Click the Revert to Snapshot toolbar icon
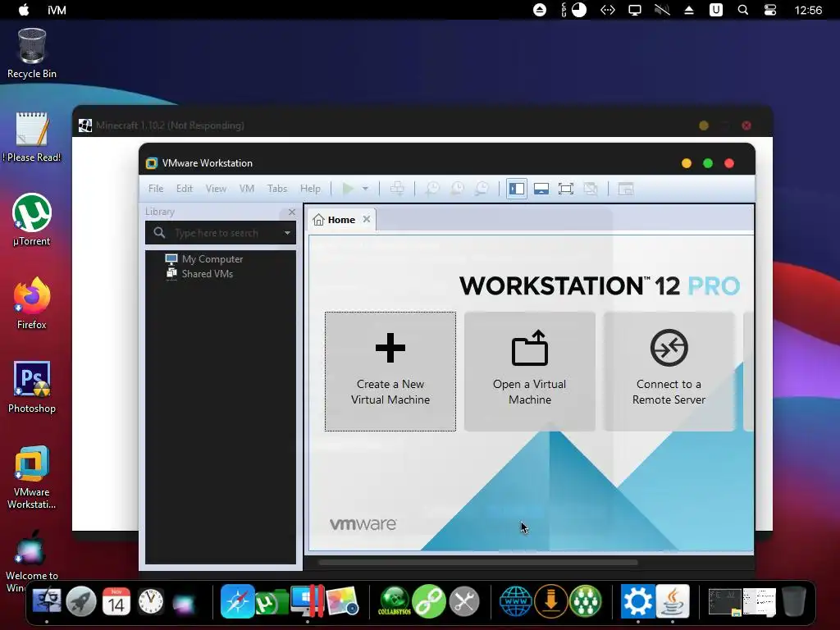840x630 pixels. tap(457, 189)
